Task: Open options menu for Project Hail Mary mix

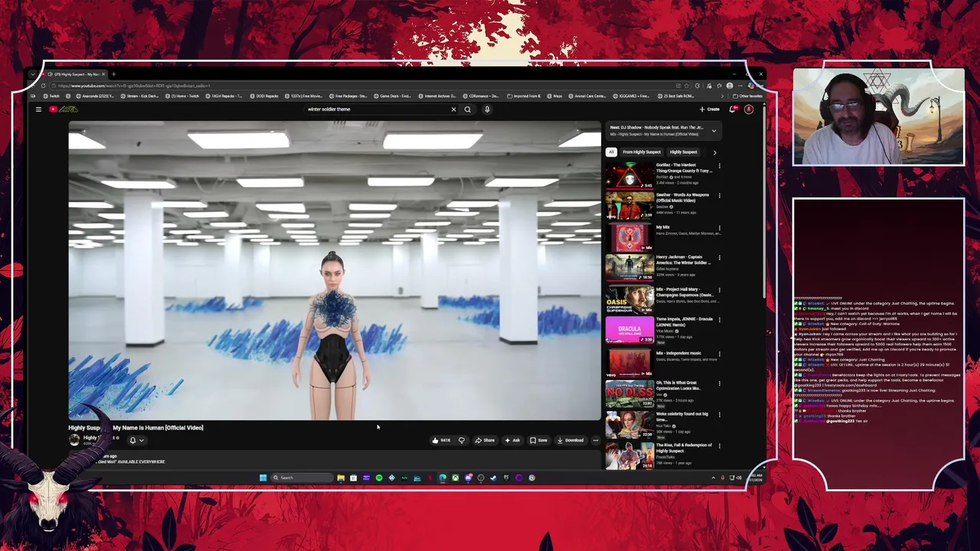Action: click(720, 290)
